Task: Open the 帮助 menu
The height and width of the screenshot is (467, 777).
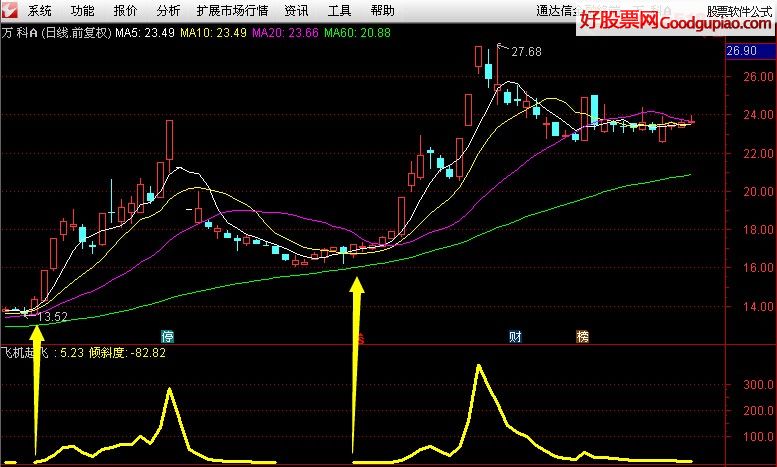Action: (383, 10)
